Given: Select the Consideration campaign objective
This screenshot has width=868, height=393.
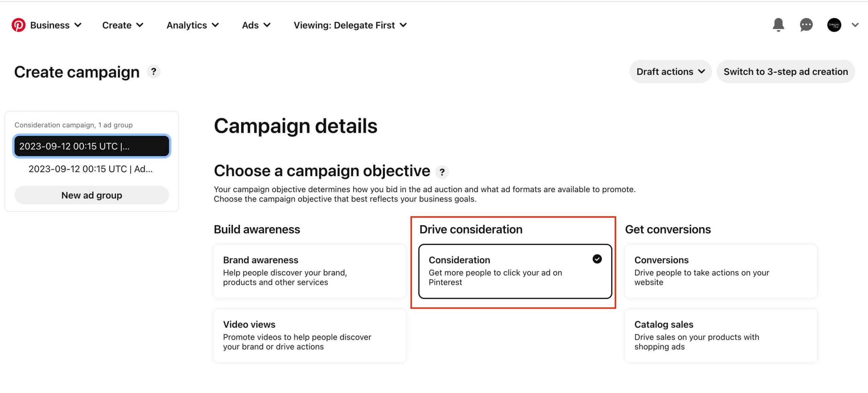Looking at the screenshot, I should (514, 271).
